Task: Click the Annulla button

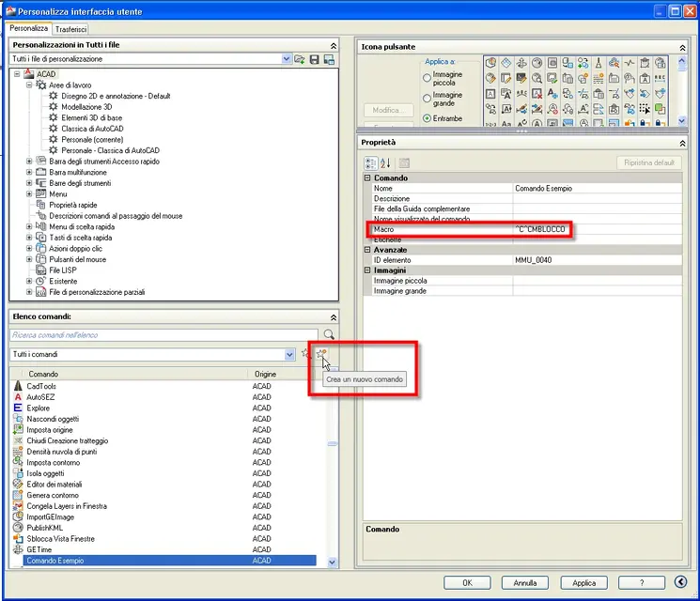Action: tap(525, 582)
